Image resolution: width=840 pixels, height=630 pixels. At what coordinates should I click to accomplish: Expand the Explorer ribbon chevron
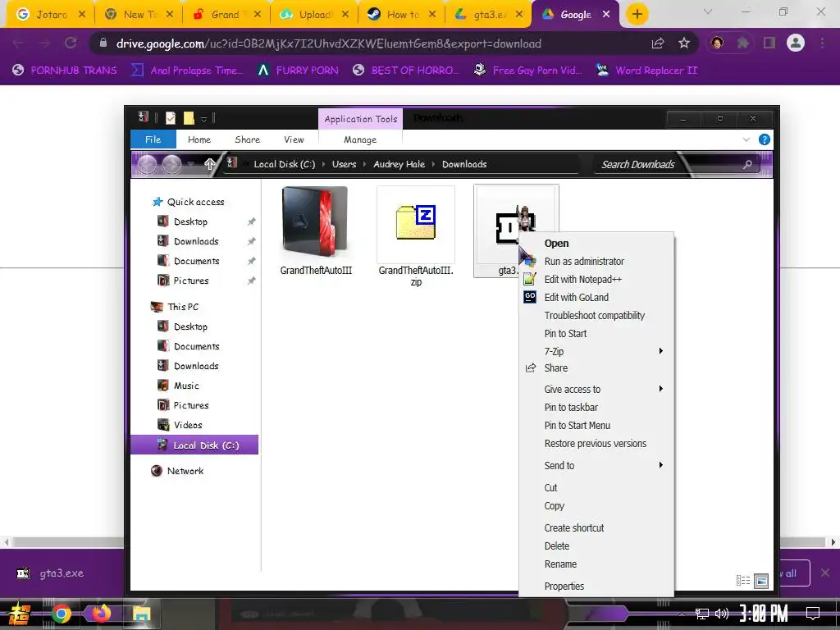tap(746, 139)
